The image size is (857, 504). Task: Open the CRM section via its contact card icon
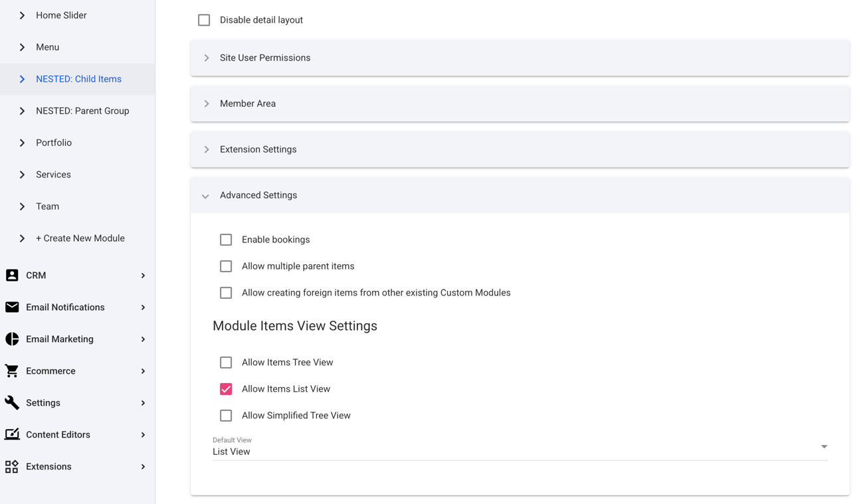pos(11,275)
